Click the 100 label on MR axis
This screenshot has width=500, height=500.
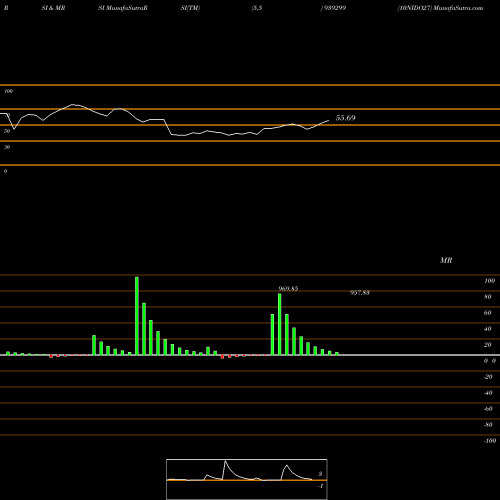(489, 281)
